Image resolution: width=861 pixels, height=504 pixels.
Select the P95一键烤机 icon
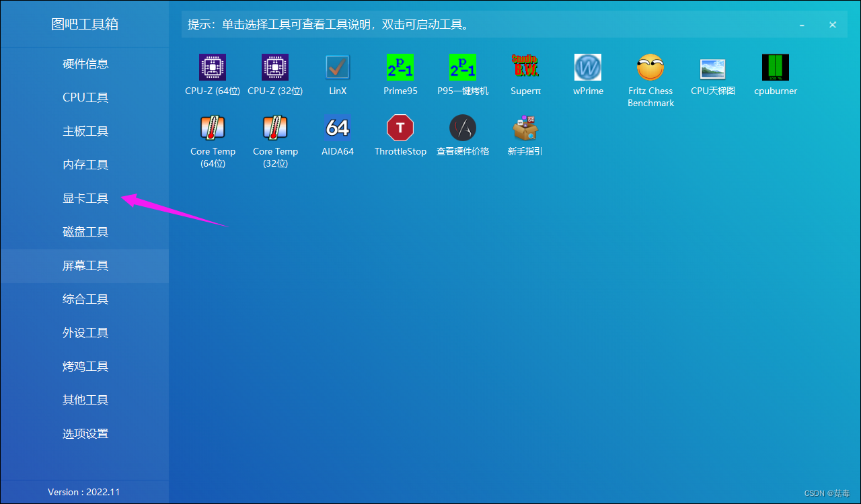463,67
